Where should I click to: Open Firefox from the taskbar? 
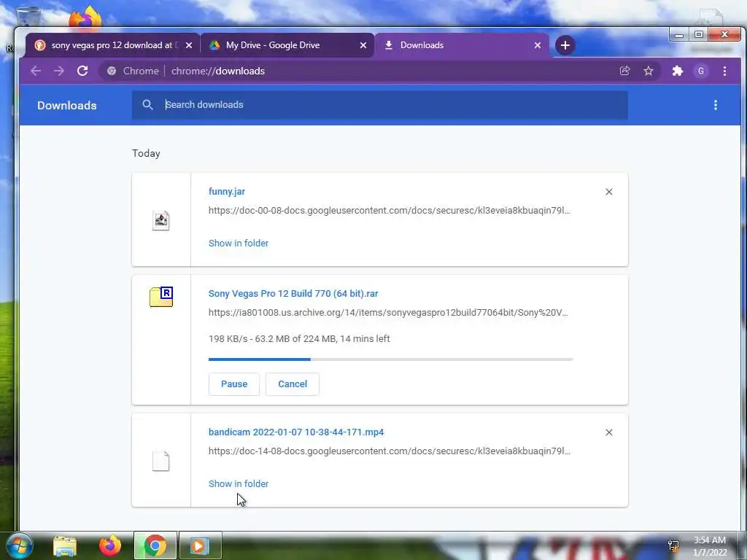[110, 545]
